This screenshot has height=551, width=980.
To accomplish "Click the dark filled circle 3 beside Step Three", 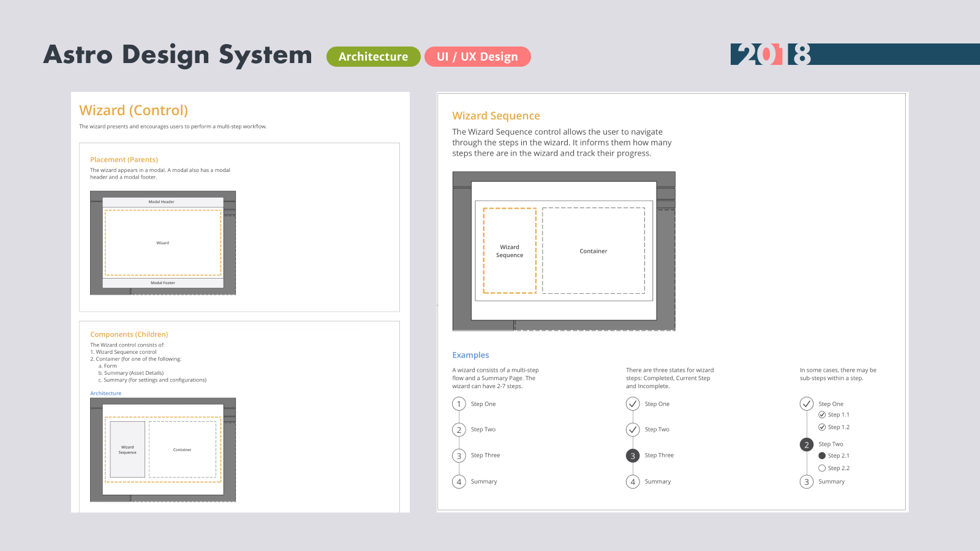I will click(633, 455).
